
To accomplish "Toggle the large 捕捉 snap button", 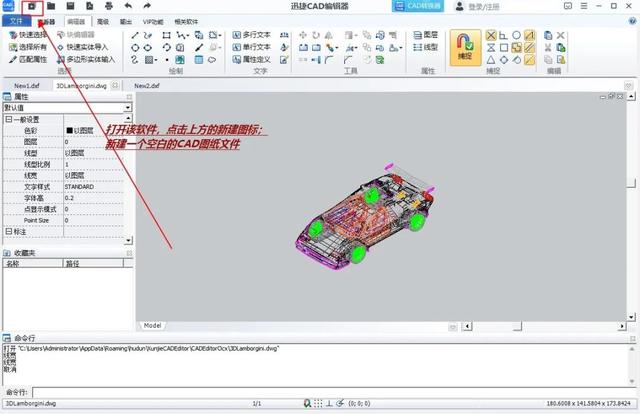I will pos(465,48).
